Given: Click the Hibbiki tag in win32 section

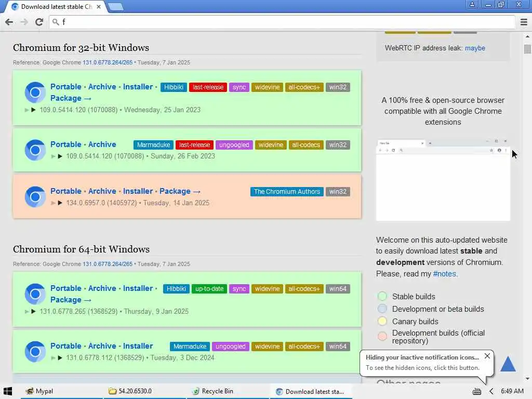Looking at the screenshot, I should 174,87.
